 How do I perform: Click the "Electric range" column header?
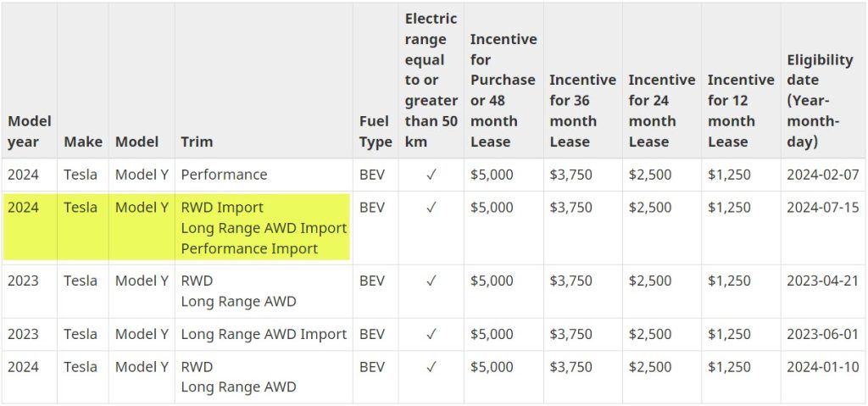click(x=431, y=80)
